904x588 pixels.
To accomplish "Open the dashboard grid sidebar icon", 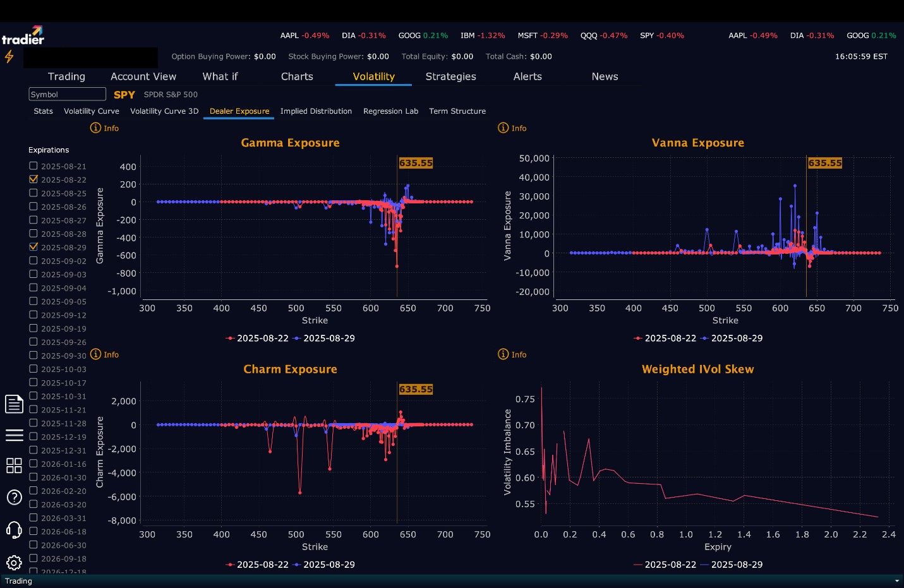I will [x=14, y=465].
